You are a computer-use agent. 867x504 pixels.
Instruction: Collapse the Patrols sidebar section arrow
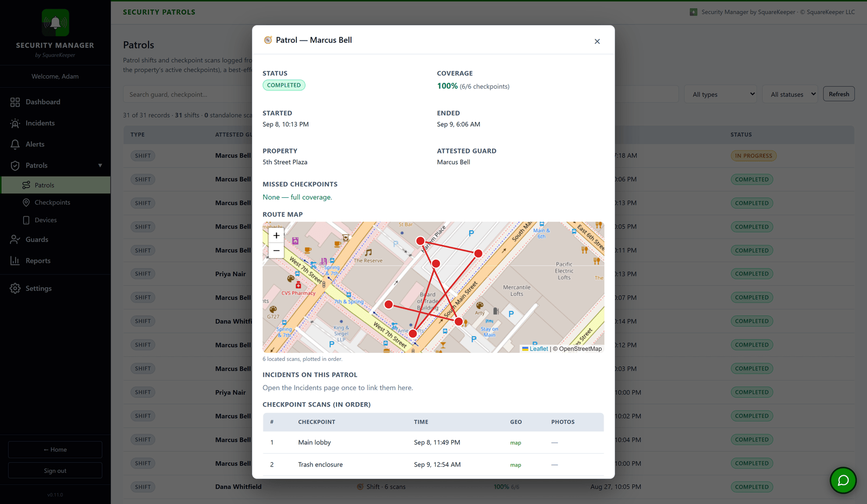(100, 165)
